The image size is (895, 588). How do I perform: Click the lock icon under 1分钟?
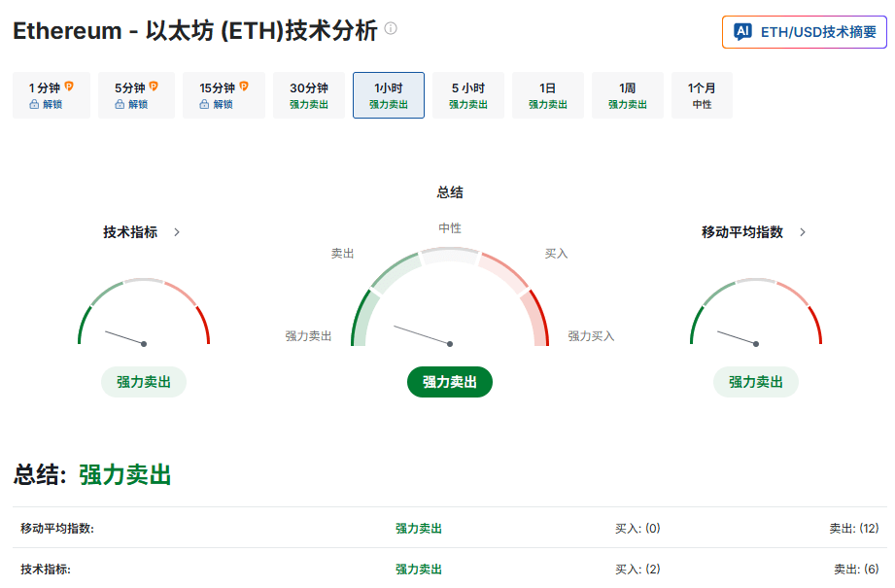[x=34, y=104]
